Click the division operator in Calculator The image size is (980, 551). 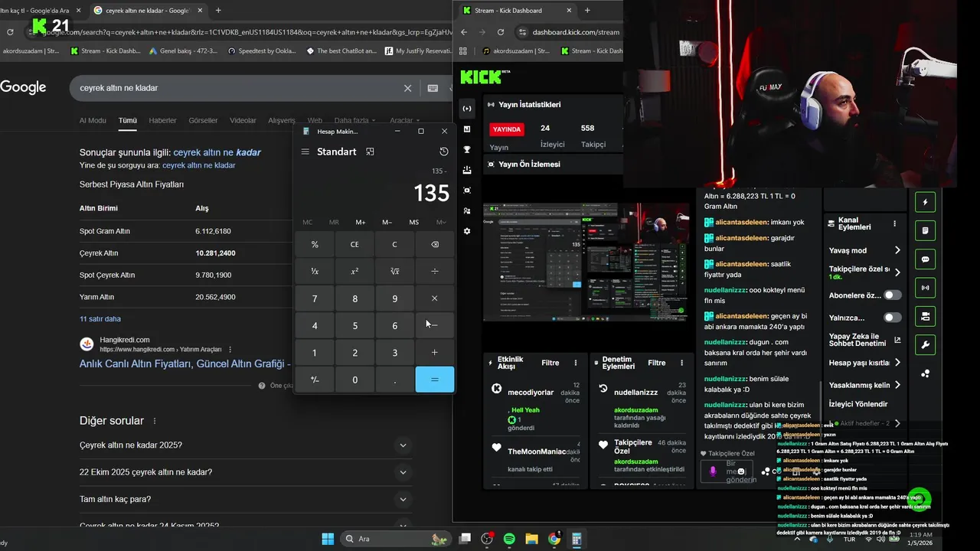coord(434,271)
